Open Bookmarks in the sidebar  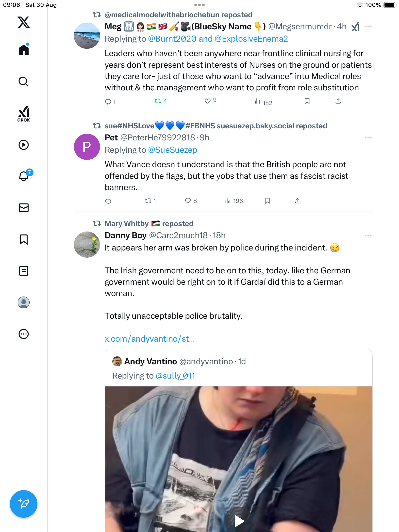(x=24, y=239)
